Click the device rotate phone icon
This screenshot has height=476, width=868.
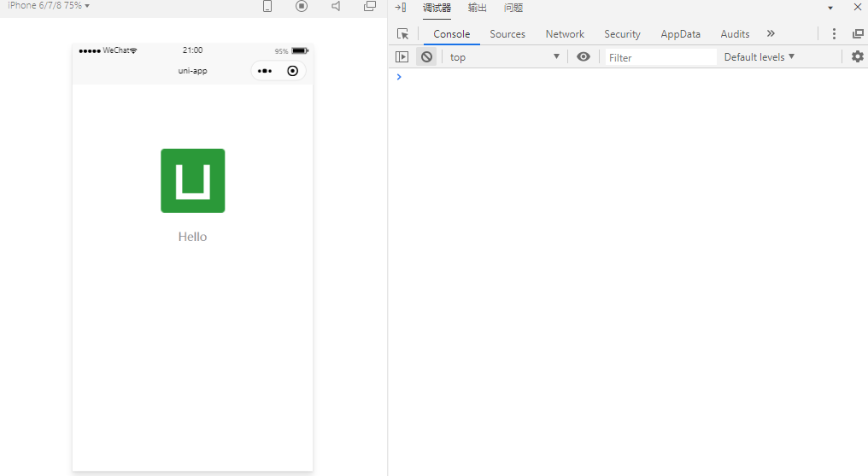coord(267,6)
